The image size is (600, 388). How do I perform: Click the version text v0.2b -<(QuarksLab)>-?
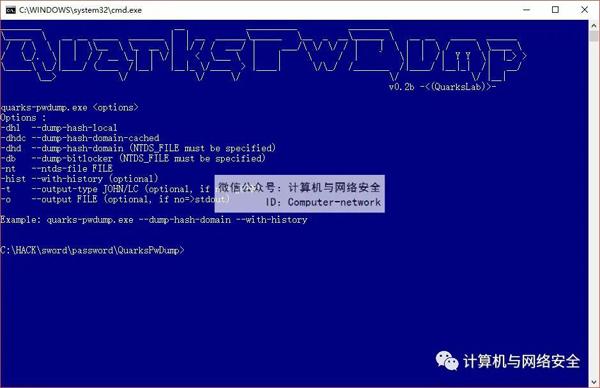click(x=442, y=87)
